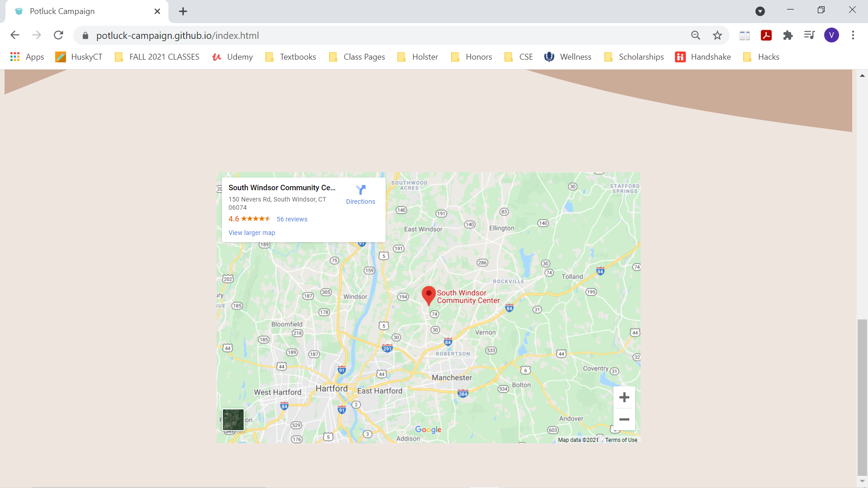Zoom out the map with minus button
Screen dimensions: 868x488
[624, 419]
